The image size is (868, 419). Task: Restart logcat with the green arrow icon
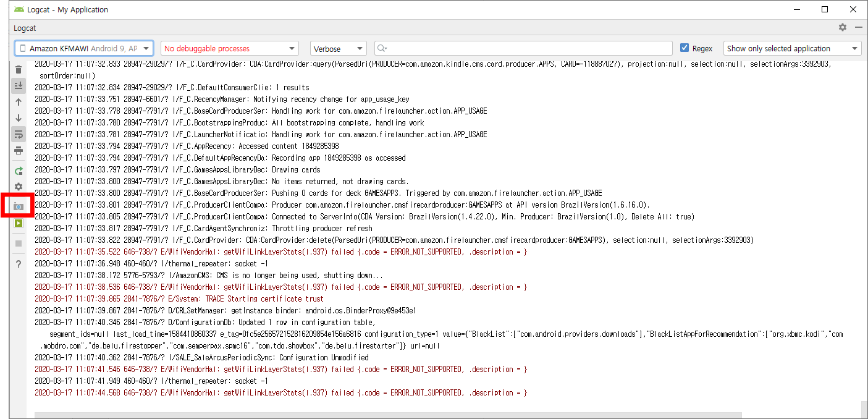pos(19,171)
